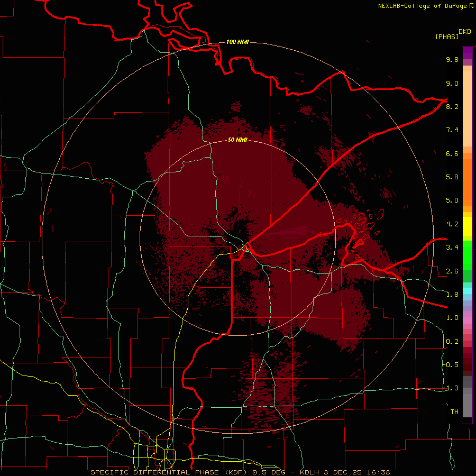Click the 4.2 color scale label

tap(452, 224)
